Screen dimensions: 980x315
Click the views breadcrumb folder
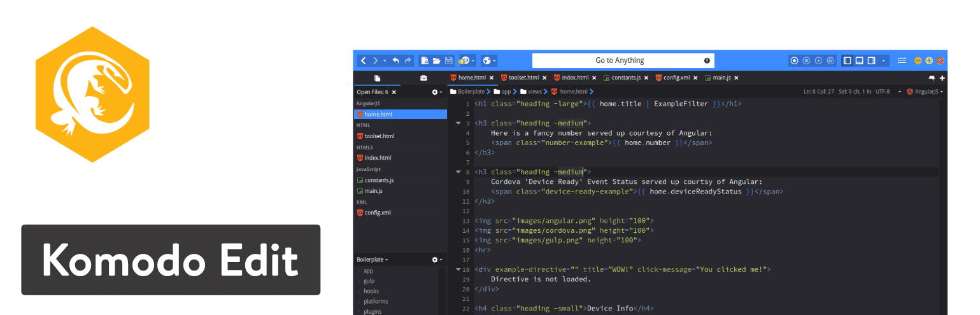tap(534, 92)
